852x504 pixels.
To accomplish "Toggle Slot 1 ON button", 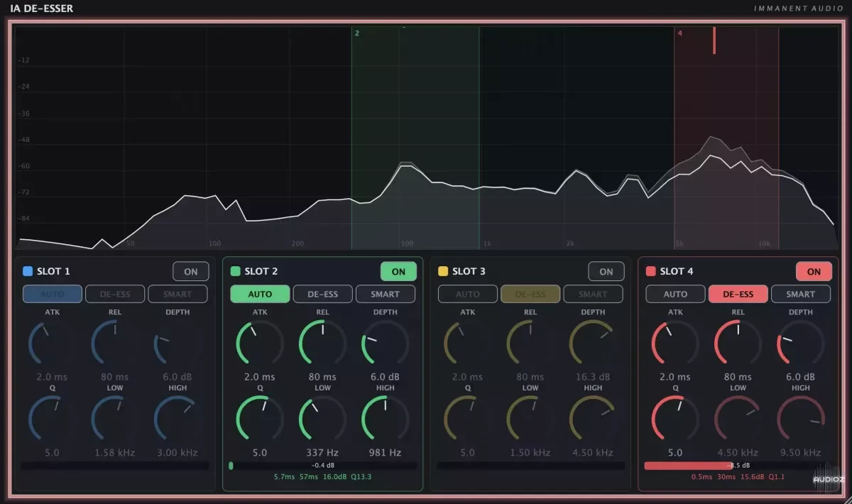I will (191, 271).
